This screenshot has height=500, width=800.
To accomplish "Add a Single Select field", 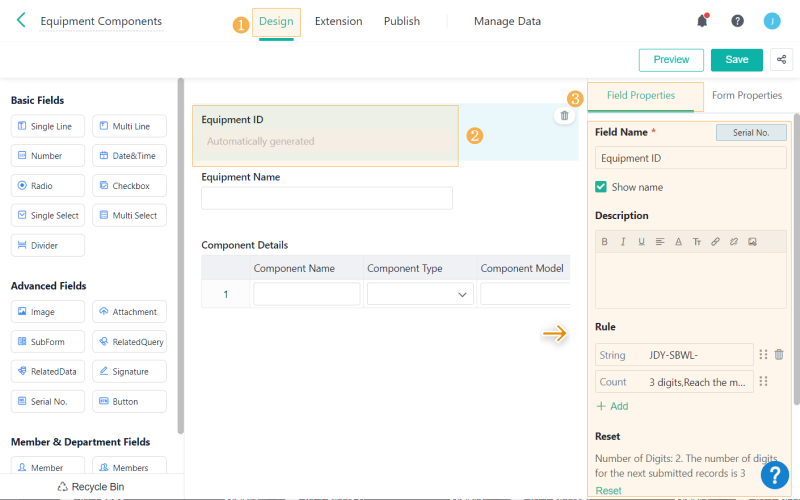I will 48,216.
